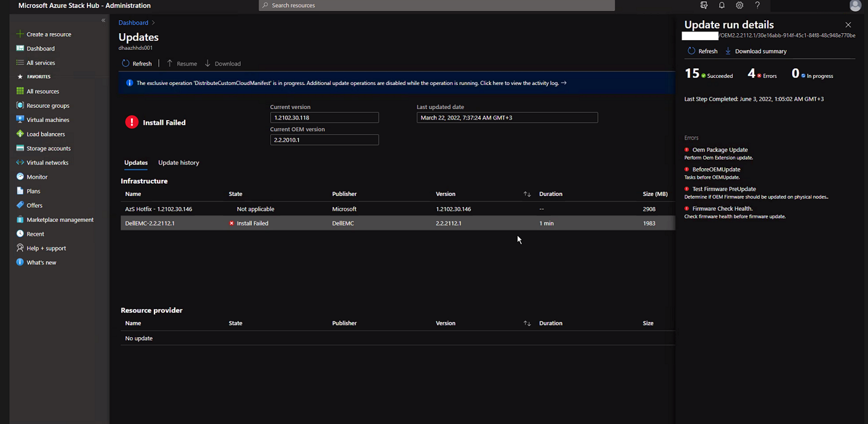Open the settings gear icon
Image resolution: width=868 pixels, height=424 pixels.
(739, 6)
